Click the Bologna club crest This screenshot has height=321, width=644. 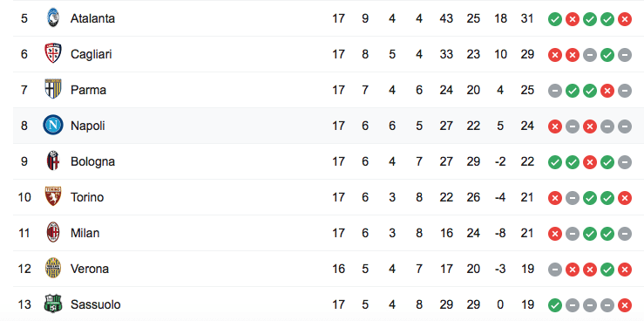pos(53,161)
